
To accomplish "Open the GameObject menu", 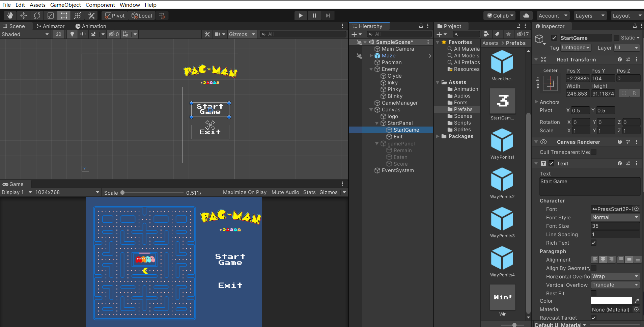I will click(65, 5).
